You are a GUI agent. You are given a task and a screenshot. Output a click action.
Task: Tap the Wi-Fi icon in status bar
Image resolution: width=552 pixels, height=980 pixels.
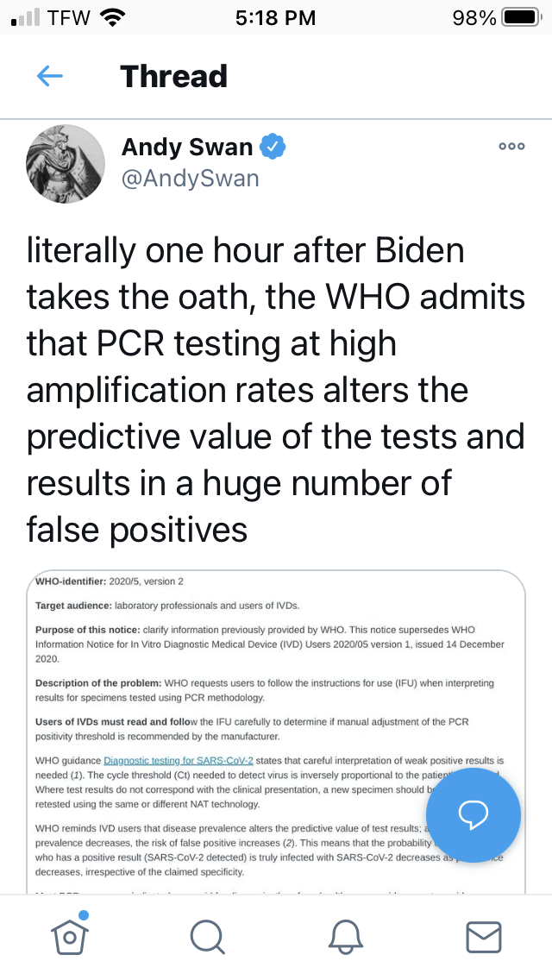pyautogui.click(x=112, y=17)
